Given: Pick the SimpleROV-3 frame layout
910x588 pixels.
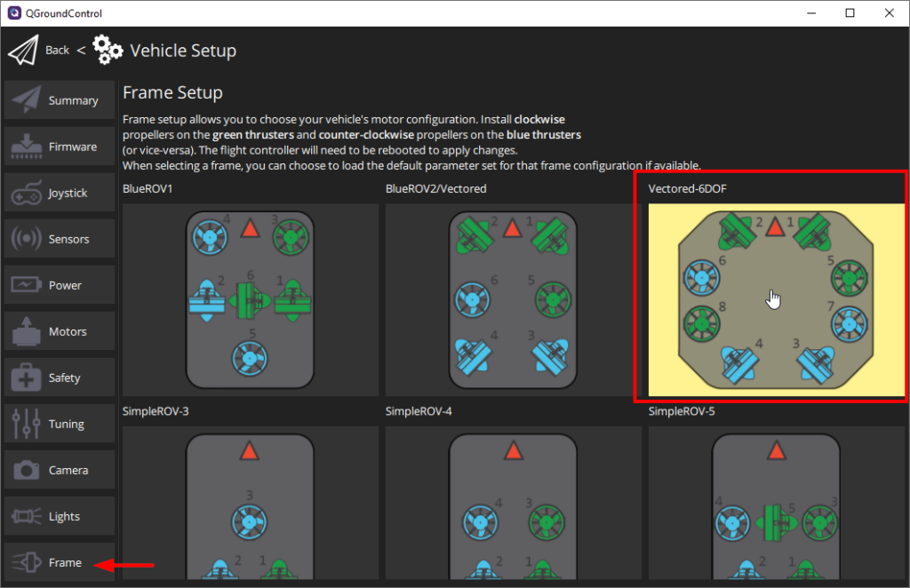Looking at the screenshot, I should click(250, 506).
